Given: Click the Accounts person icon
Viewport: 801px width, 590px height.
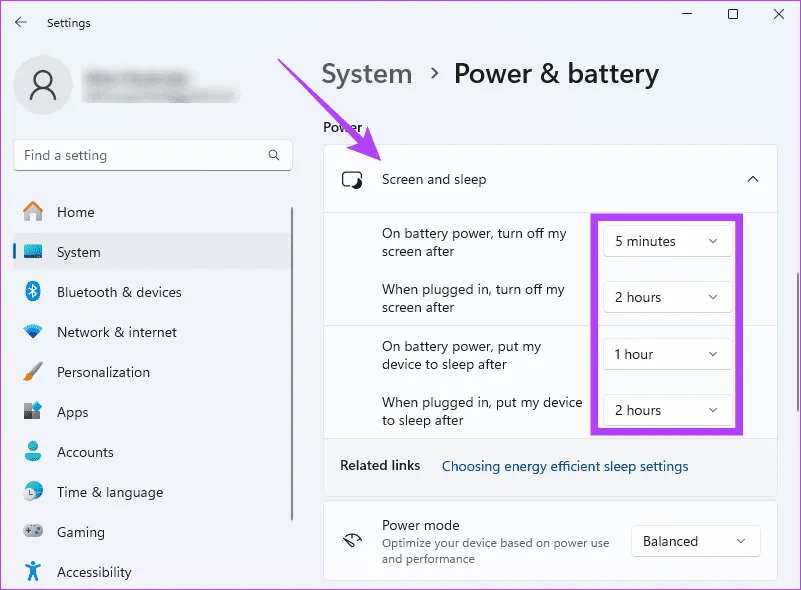Looking at the screenshot, I should [33, 452].
